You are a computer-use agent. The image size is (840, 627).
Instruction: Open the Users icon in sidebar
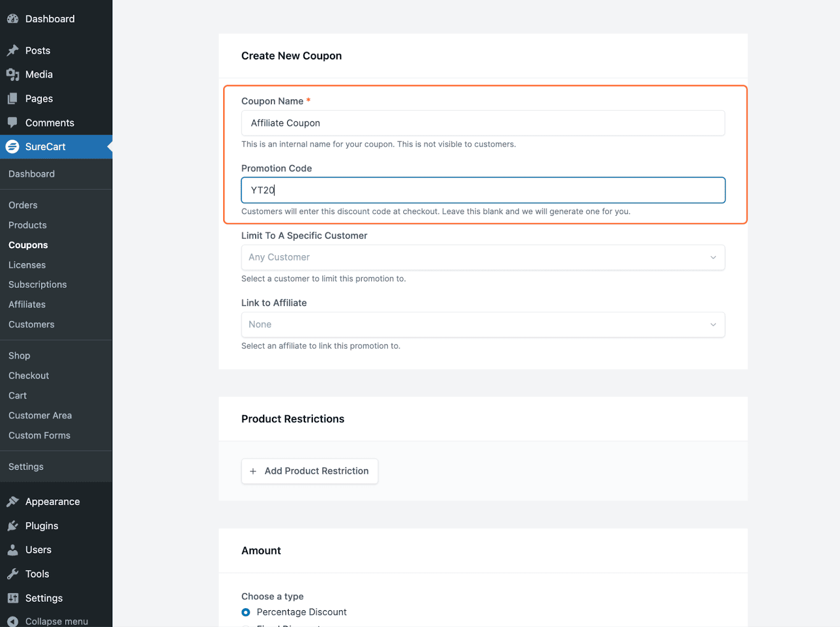[x=13, y=549]
